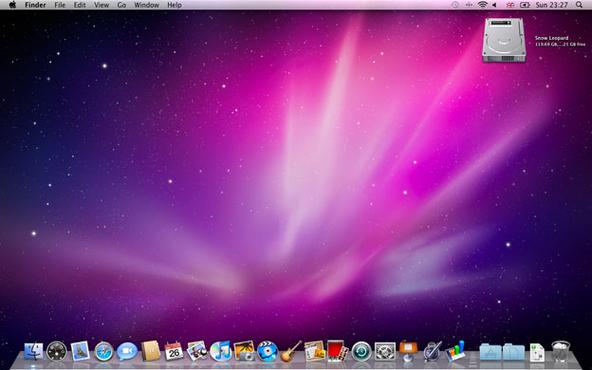Open the File menu
The image size is (592, 370).
(x=60, y=5)
